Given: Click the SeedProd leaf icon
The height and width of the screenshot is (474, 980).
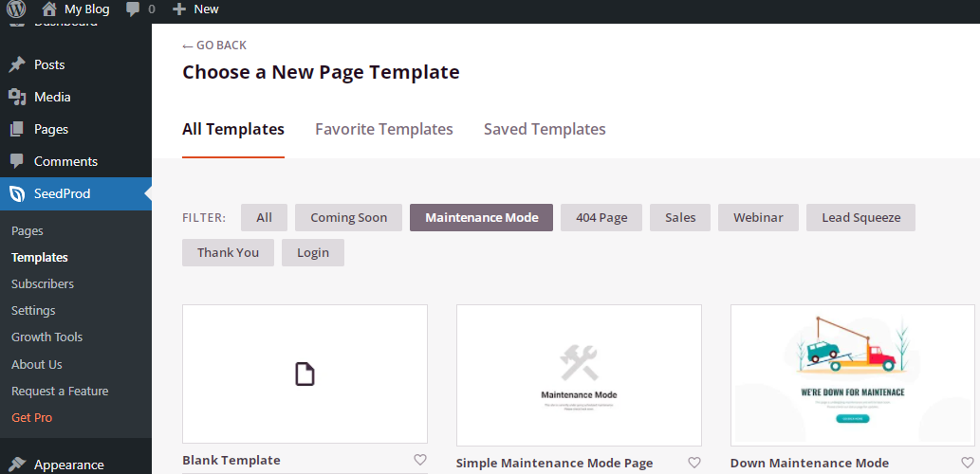Looking at the screenshot, I should coord(17,193).
